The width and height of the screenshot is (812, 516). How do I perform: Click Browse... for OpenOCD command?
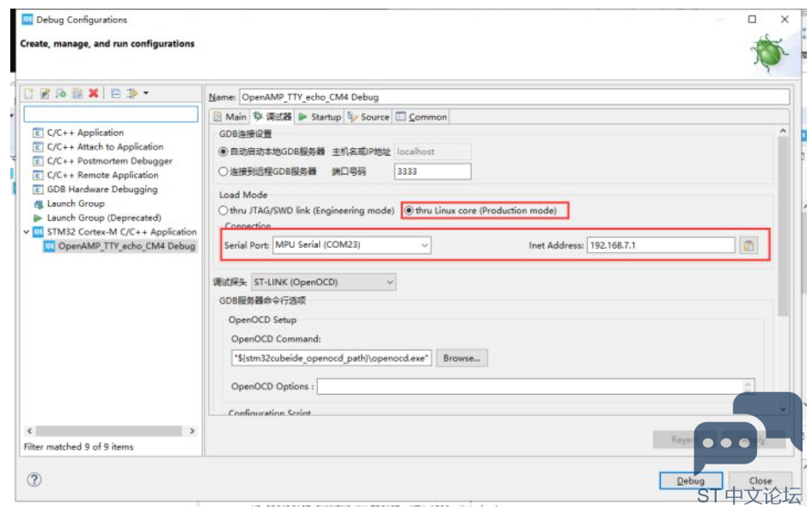tap(461, 358)
